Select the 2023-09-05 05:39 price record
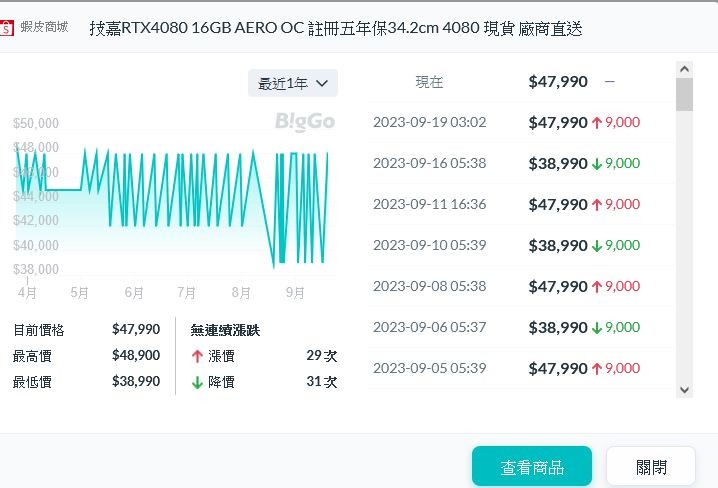This screenshot has width=718, height=488. point(522,368)
